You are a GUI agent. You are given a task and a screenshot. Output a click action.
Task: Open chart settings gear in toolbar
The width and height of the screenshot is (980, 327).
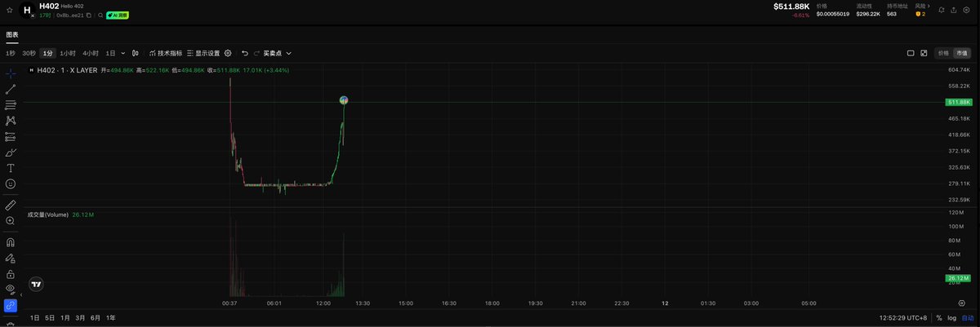tap(228, 53)
